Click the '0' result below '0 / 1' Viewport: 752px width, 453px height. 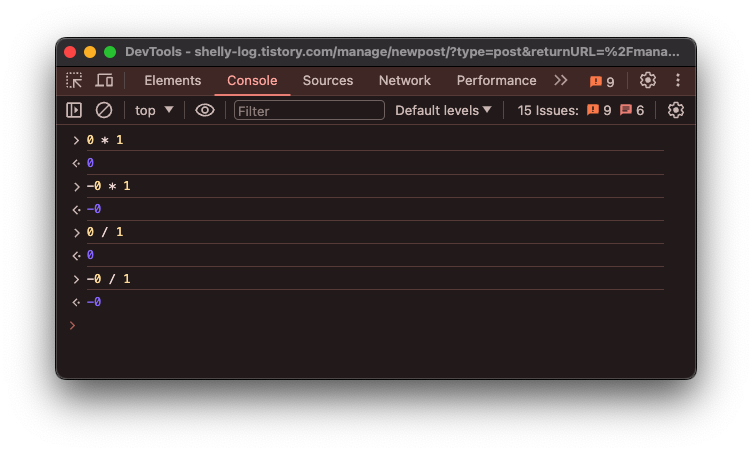90,255
